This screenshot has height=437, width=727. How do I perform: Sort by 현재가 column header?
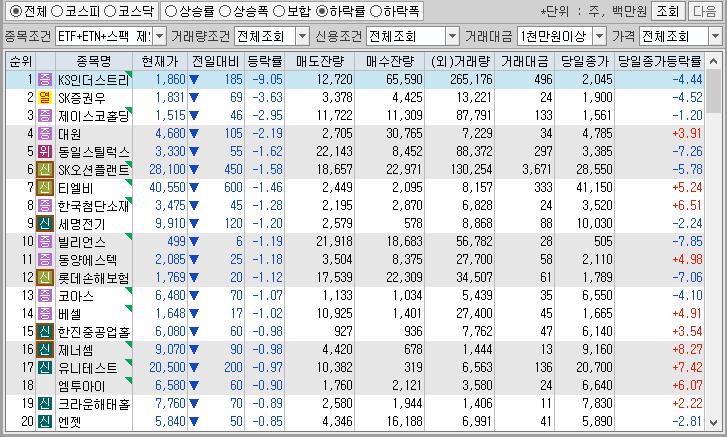click(x=160, y=61)
